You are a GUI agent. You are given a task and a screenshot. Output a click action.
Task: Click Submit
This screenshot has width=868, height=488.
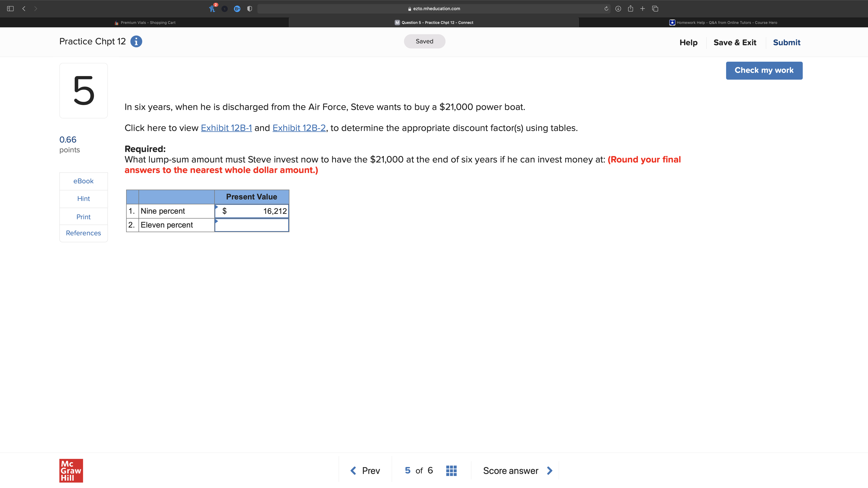point(786,42)
